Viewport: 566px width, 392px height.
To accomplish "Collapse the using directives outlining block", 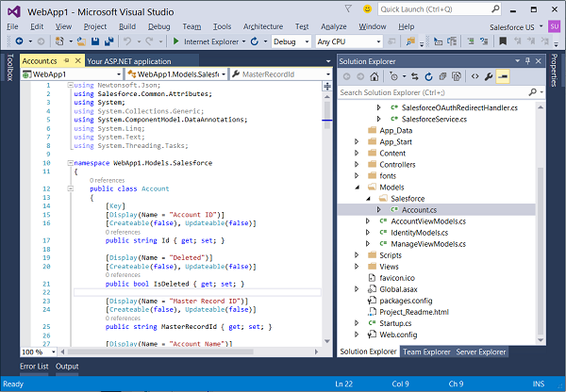I will coord(71,85).
